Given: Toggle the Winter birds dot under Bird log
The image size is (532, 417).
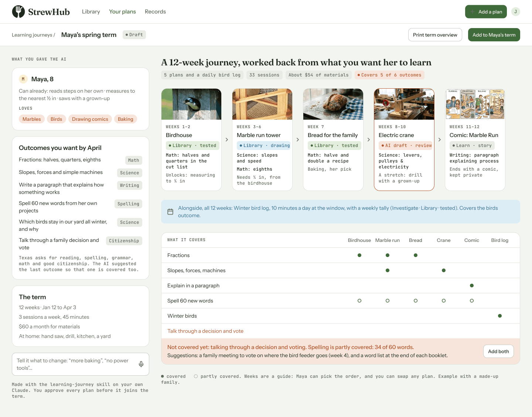Looking at the screenshot, I should [x=500, y=316].
